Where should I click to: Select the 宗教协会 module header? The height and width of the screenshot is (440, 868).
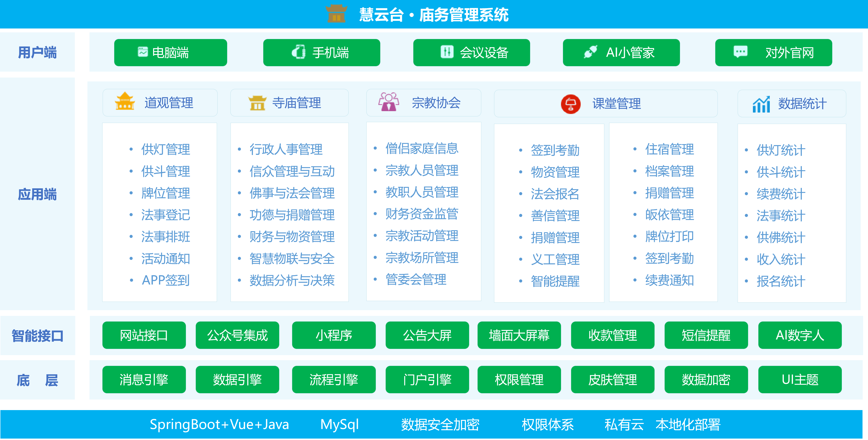[424, 103]
